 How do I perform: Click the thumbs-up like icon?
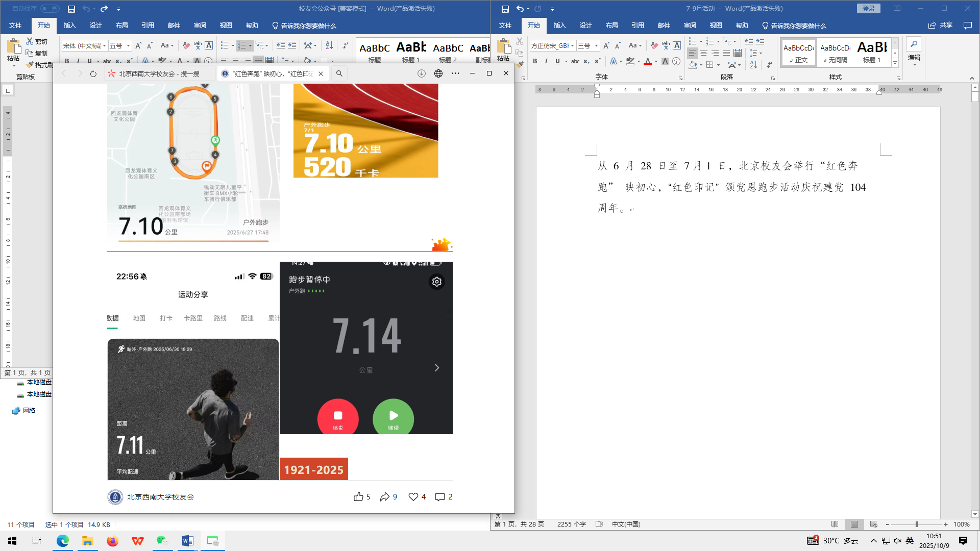pyautogui.click(x=358, y=497)
